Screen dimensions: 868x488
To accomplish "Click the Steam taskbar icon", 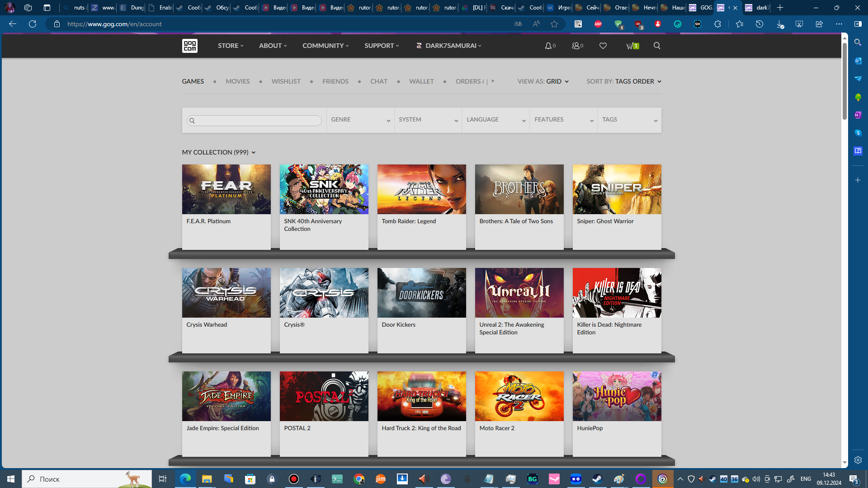I will pyautogui.click(x=597, y=479).
